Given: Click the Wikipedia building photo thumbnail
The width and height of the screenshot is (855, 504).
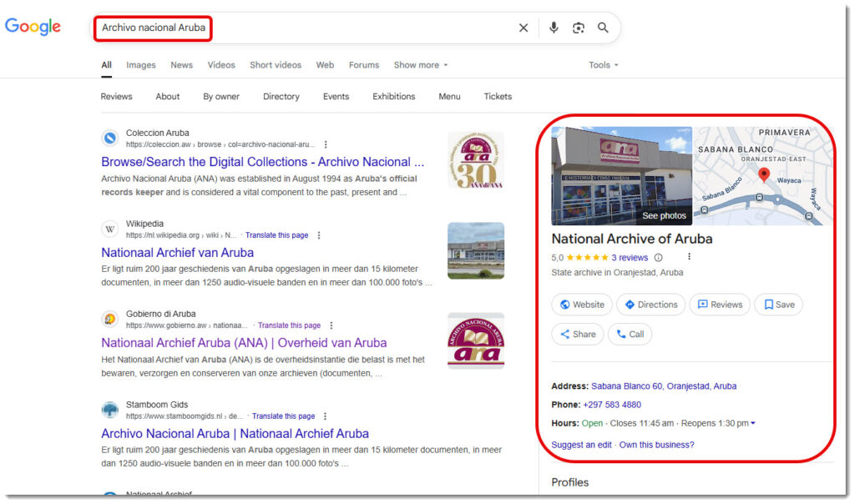Looking at the screenshot, I should coord(475,250).
